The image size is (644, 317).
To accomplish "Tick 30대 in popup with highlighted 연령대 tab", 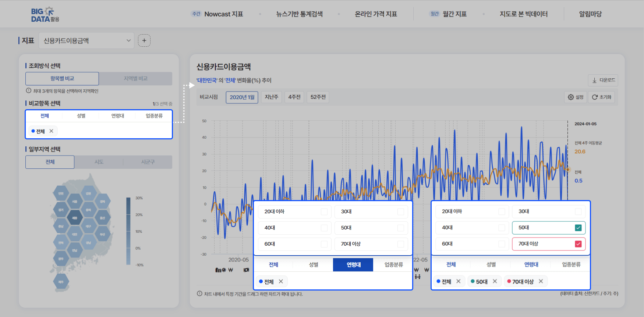I will (401, 211).
